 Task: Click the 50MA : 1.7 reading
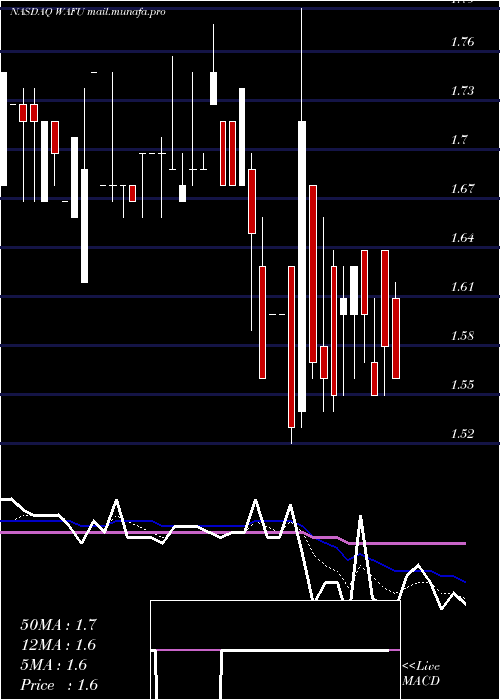pos(58,625)
